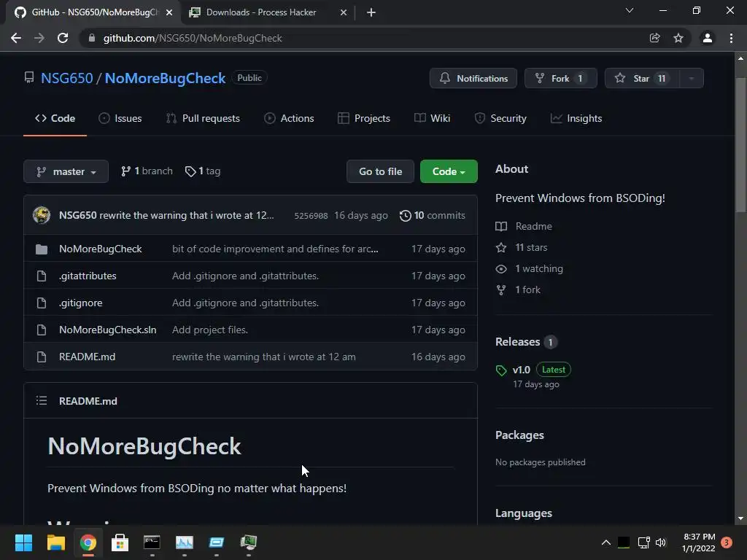Click the Notifications button

pyautogui.click(x=473, y=78)
